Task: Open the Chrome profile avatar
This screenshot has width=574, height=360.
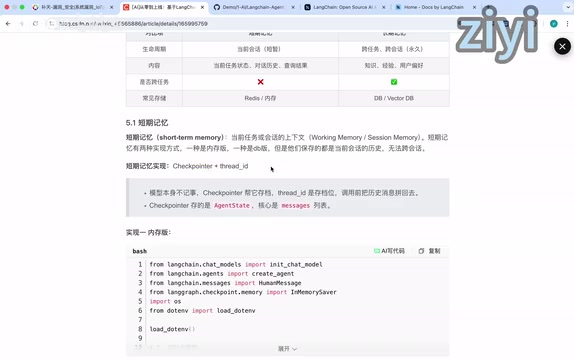Action: (554, 23)
